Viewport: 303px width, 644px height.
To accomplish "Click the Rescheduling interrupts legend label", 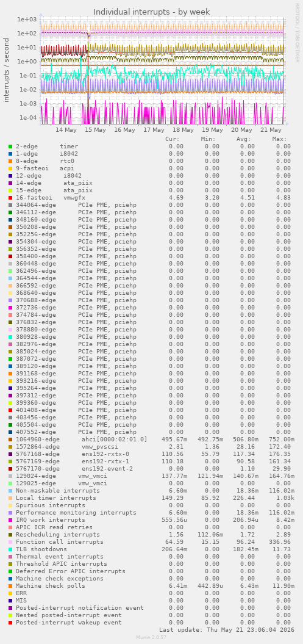I will pos(58,535).
